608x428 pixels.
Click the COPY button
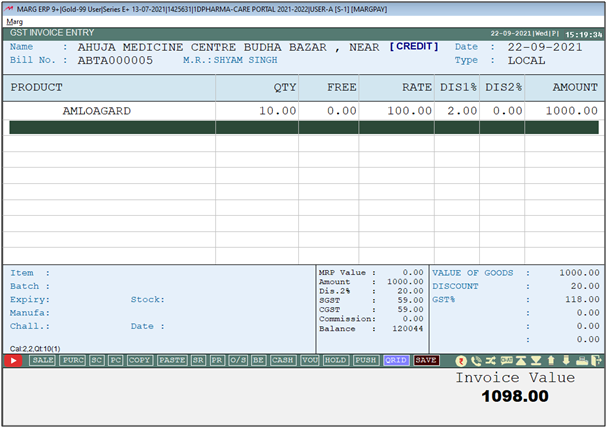pos(140,360)
